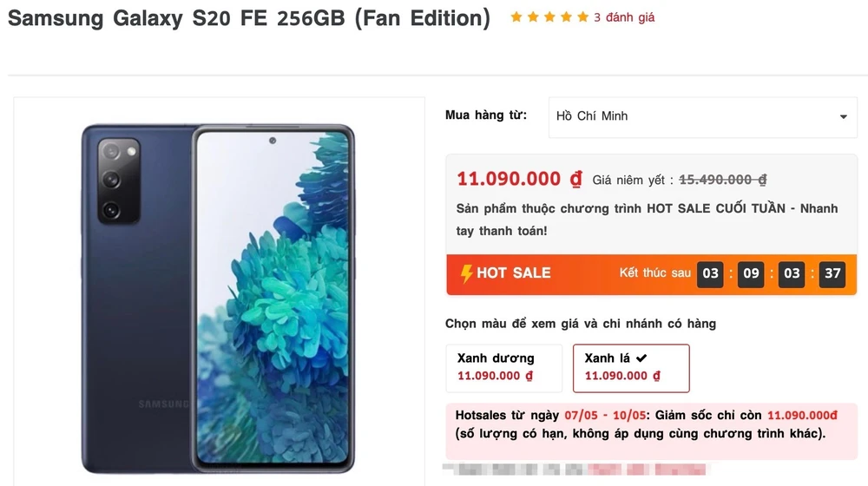The width and height of the screenshot is (868, 486).
Task: Click the sale price 11.090.000 đ
Action: click(x=519, y=179)
